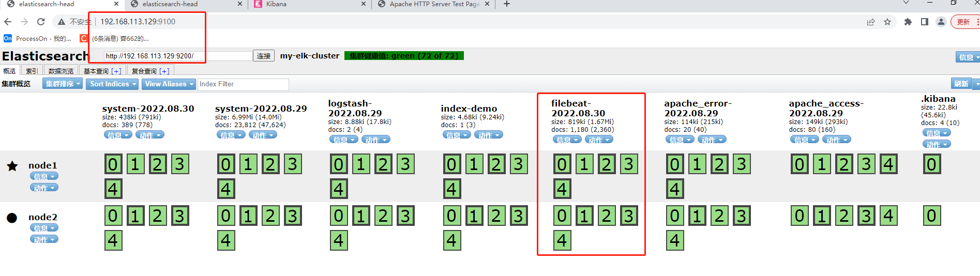Click the master star icon for node1

(12, 166)
